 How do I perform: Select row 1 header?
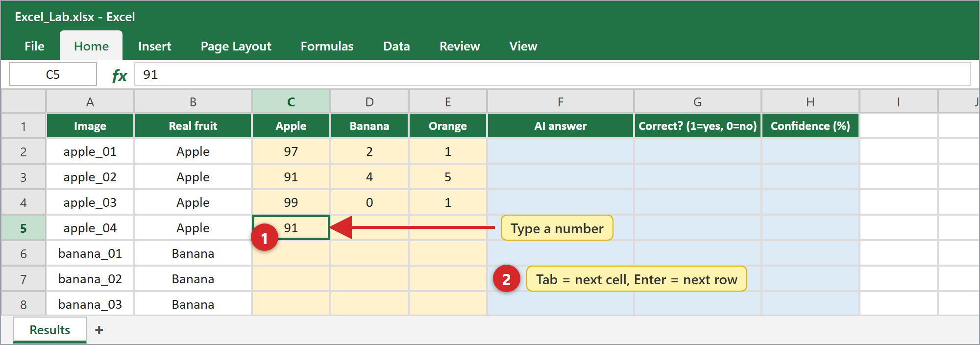tap(24, 126)
